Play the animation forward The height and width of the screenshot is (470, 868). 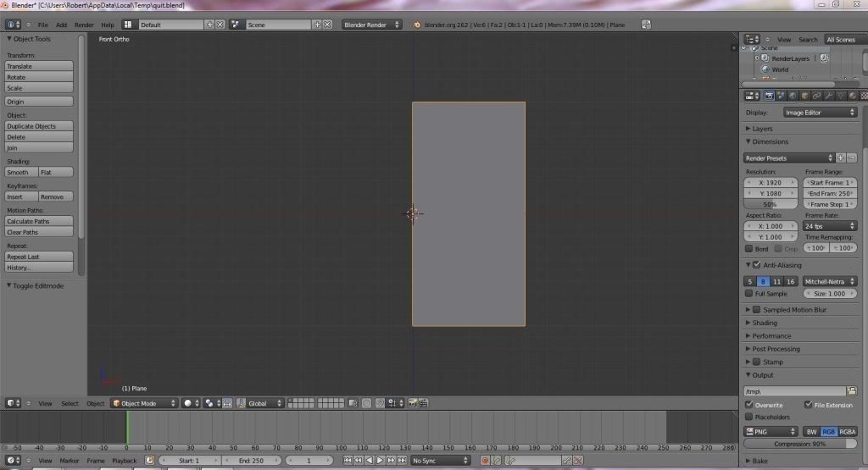[x=380, y=460]
